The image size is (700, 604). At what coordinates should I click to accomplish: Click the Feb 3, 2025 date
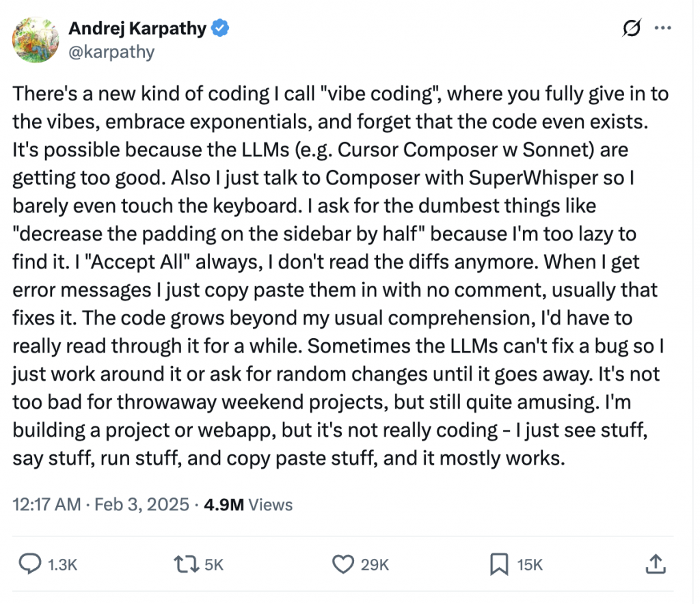point(142,505)
